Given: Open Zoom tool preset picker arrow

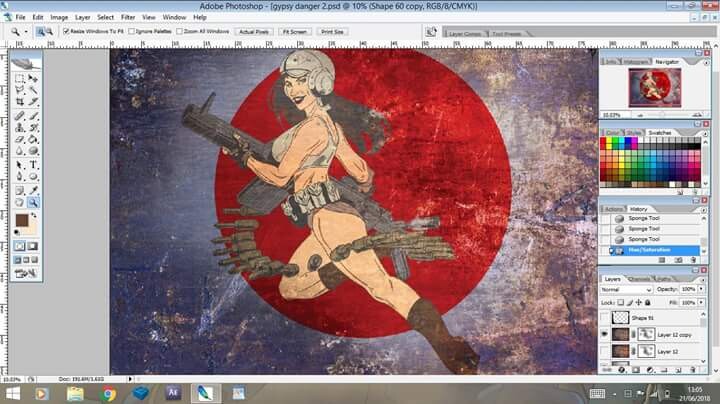Looking at the screenshot, I should point(26,32).
